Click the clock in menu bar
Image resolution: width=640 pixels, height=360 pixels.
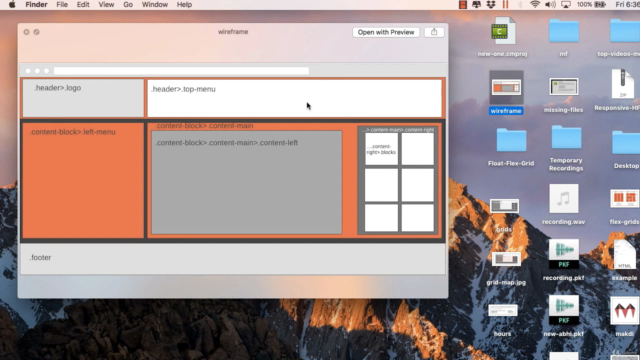627,4
